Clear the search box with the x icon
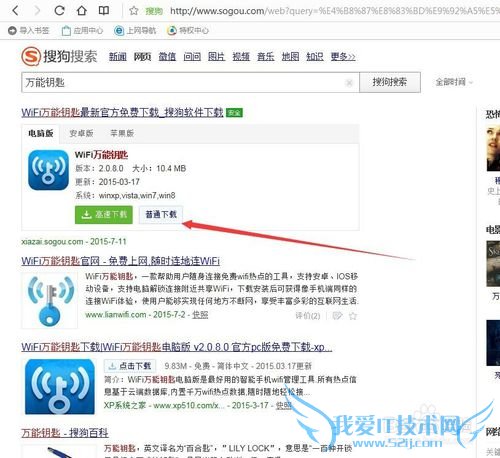This screenshot has height=458, width=500. click(x=349, y=83)
